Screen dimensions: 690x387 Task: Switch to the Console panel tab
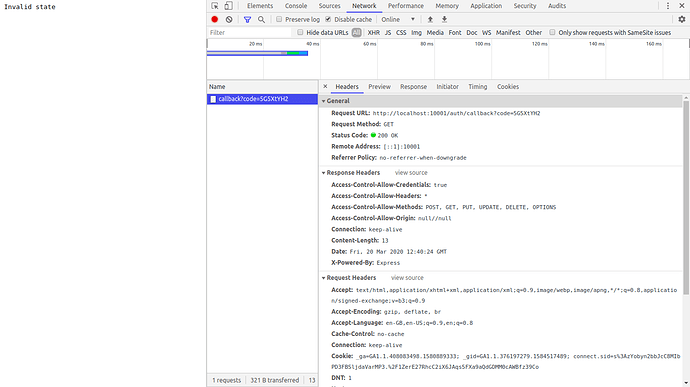296,6
